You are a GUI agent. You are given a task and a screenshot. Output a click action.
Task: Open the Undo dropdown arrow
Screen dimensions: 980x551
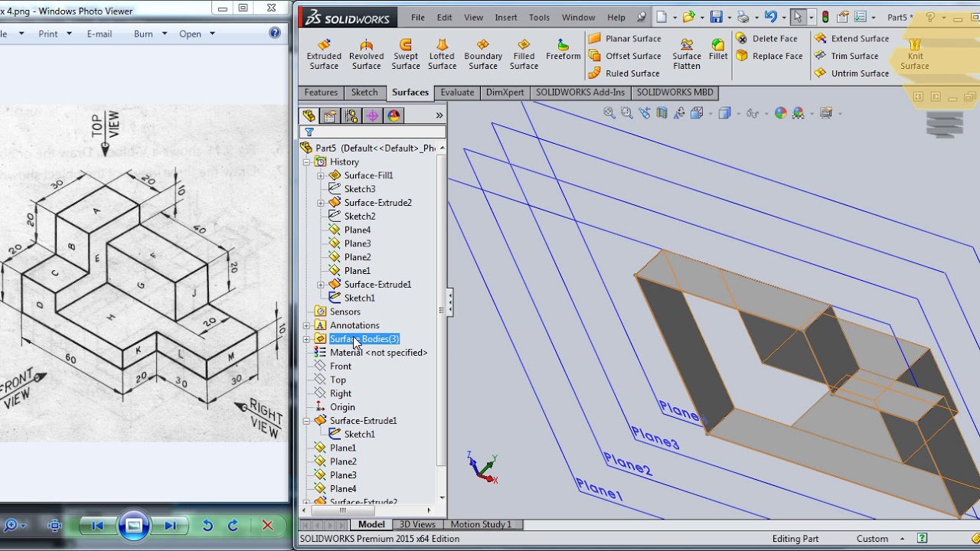click(x=785, y=17)
